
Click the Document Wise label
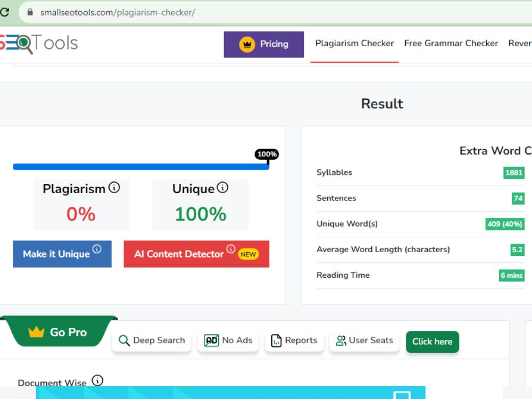pyautogui.click(x=52, y=383)
